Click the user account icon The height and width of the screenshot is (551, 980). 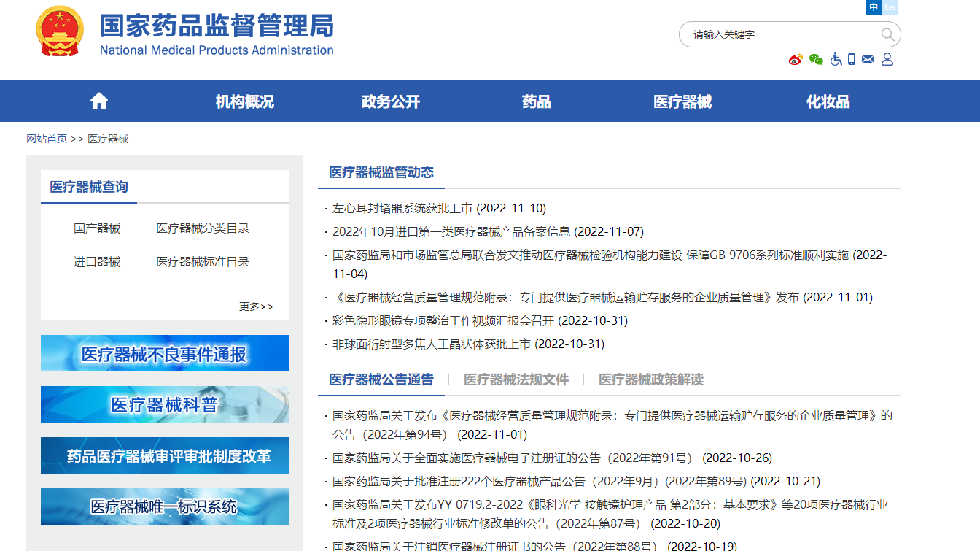click(x=887, y=59)
